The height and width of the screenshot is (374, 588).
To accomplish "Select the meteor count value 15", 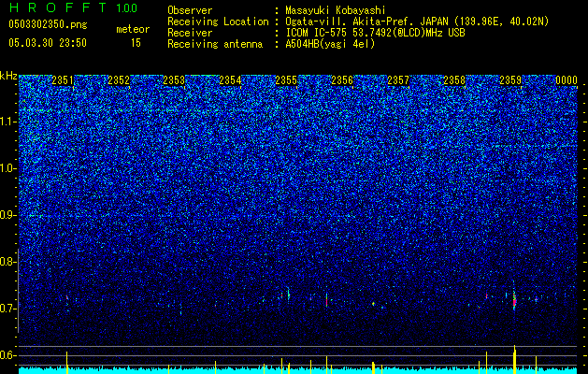I will coord(136,43).
